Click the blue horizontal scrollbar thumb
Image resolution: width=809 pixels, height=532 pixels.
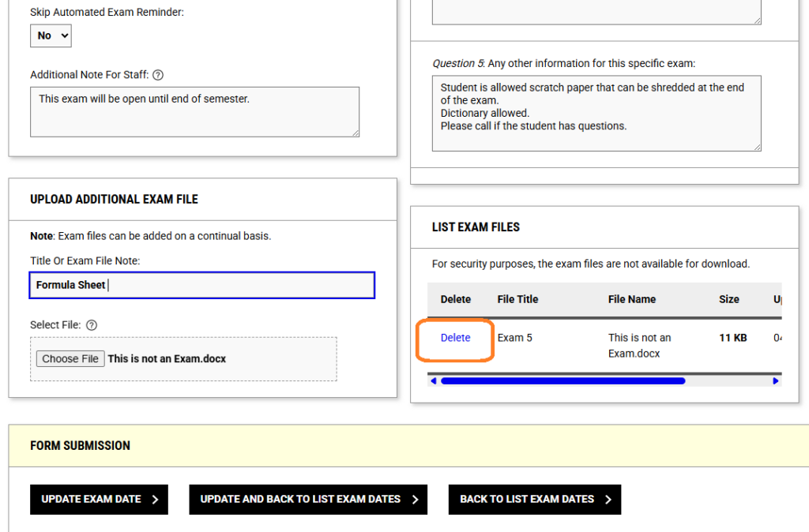coord(563,381)
